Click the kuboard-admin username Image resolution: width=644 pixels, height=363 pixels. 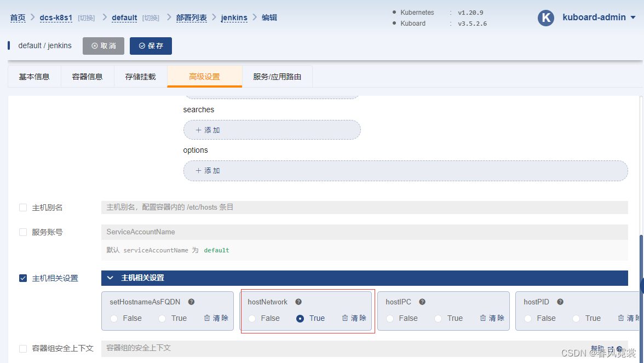(x=594, y=18)
